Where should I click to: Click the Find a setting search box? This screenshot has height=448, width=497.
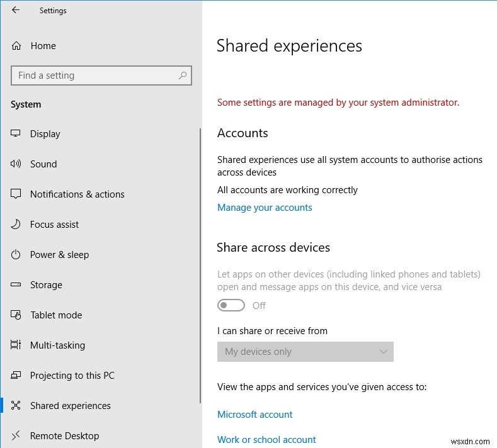pos(94,76)
